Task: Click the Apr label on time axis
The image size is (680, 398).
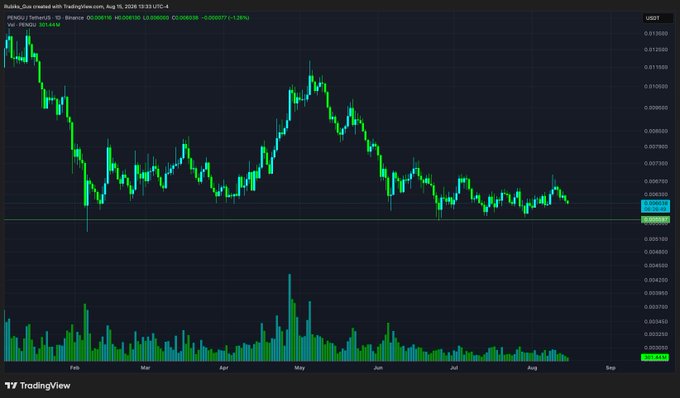Action: [x=224, y=368]
